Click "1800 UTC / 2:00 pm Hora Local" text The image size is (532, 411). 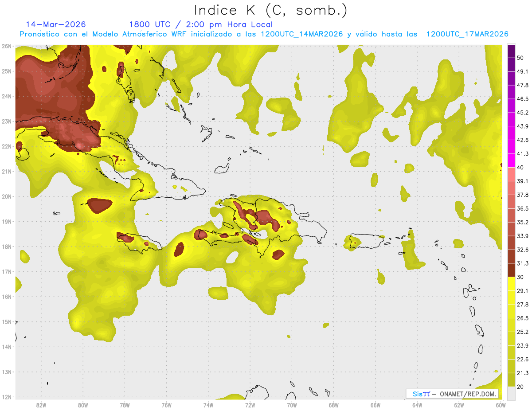tap(201, 24)
